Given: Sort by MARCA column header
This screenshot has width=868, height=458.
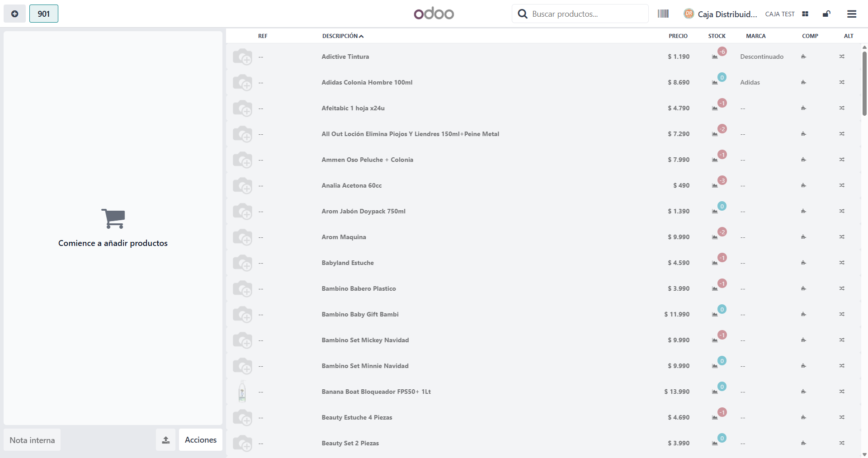Looking at the screenshot, I should coord(756,36).
